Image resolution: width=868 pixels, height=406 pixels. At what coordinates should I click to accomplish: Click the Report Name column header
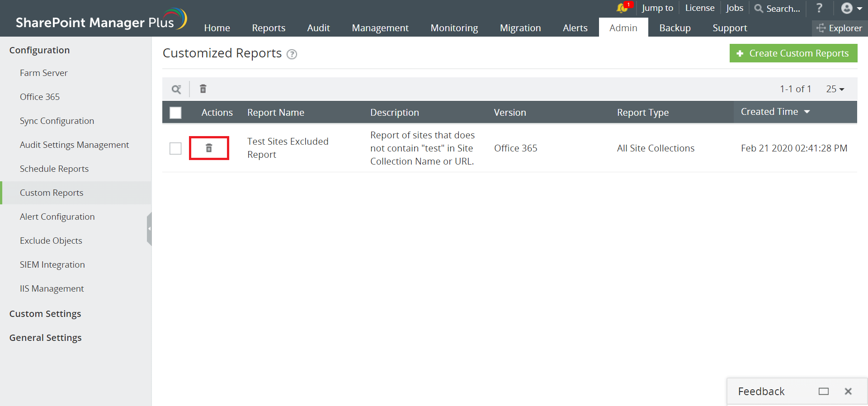(276, 113)
